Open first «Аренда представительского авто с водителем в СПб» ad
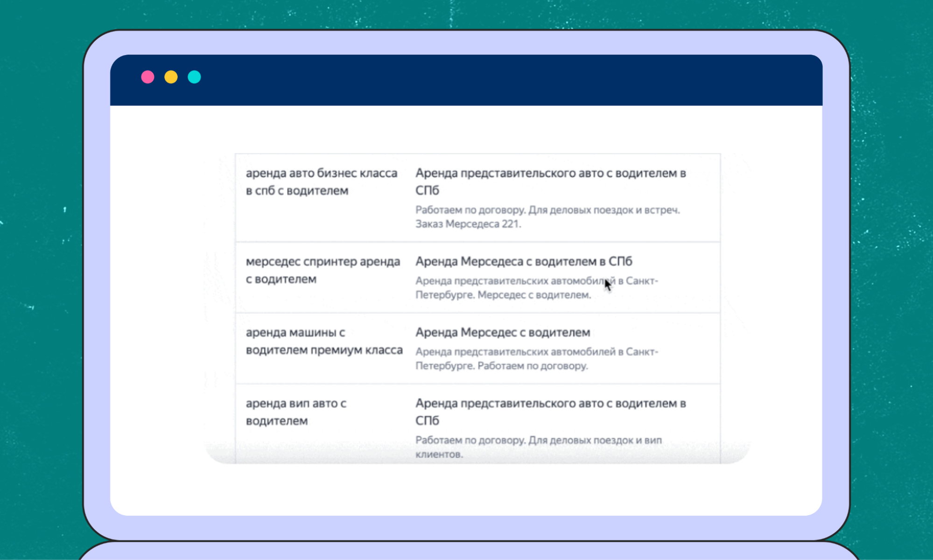Image resolution: width=933 pixels, height=560 pixels. tap(551, 182)
